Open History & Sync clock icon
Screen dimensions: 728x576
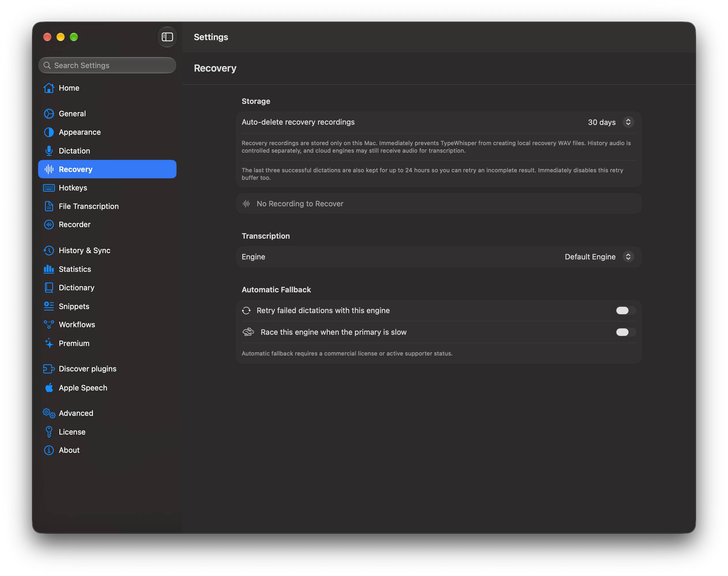click(x=49, y=250)
